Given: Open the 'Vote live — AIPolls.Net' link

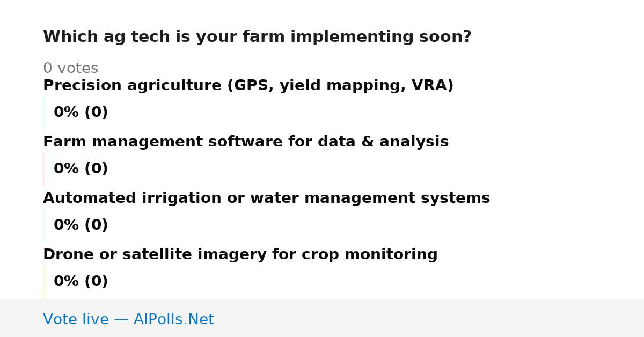Looking at the screenshot, I should point(128,320).
